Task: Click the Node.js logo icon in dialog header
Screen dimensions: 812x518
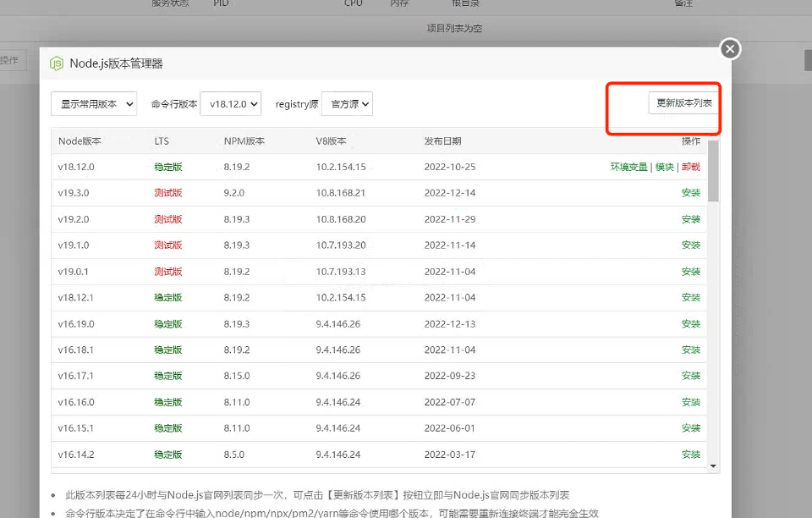Action: click(x=57, y=63)
